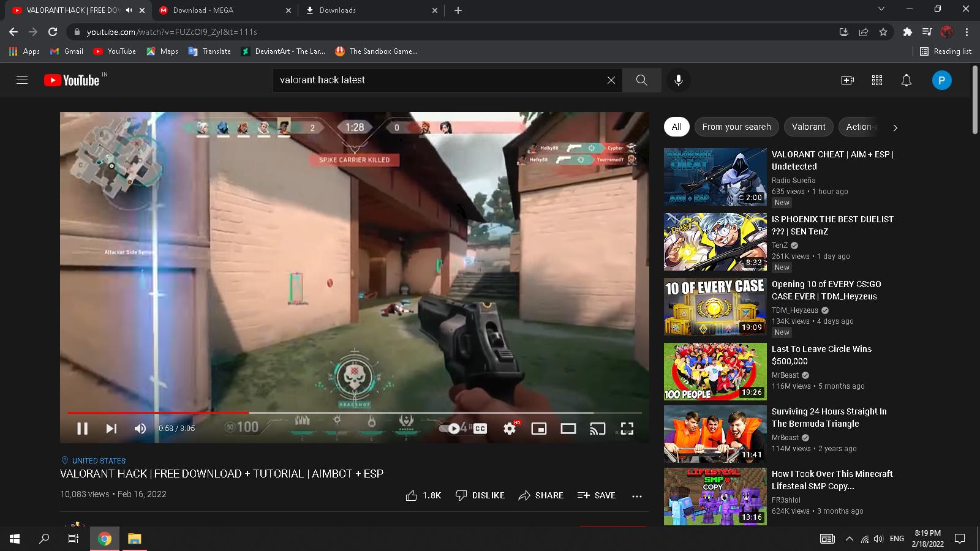The image size is (980, 551).
Task: Start voice search with microphone
Action: 678,80
